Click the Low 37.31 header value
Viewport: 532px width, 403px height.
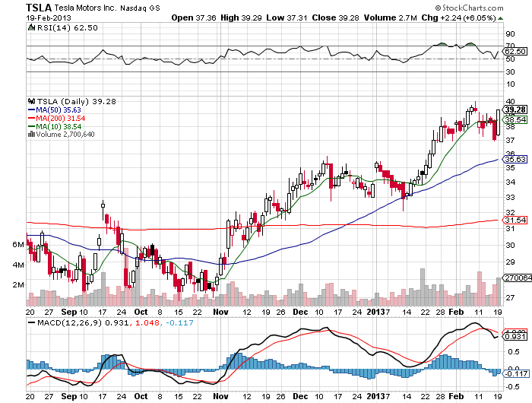[x=287, y=17]
